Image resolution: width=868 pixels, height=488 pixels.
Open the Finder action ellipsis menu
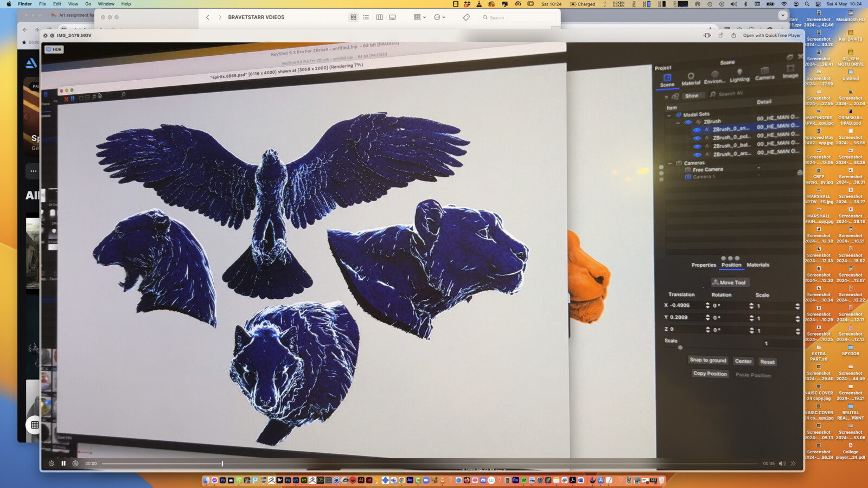click(439, 17)
